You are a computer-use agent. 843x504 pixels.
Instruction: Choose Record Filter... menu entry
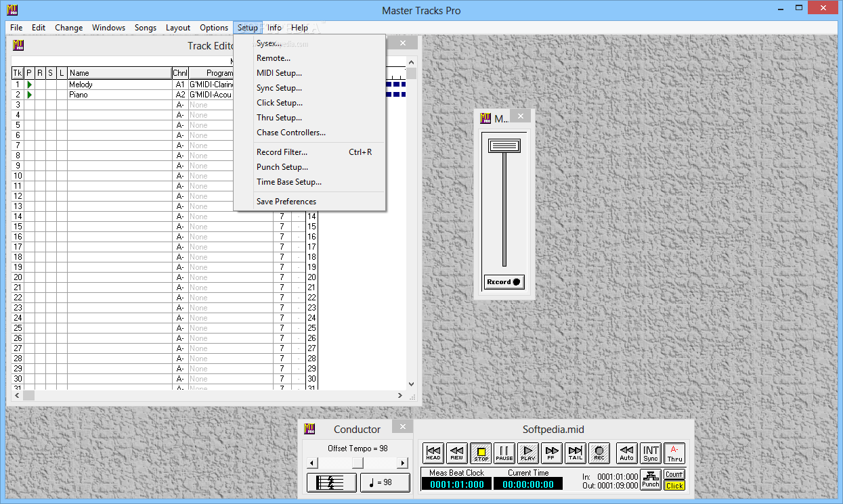click(309, 152)
